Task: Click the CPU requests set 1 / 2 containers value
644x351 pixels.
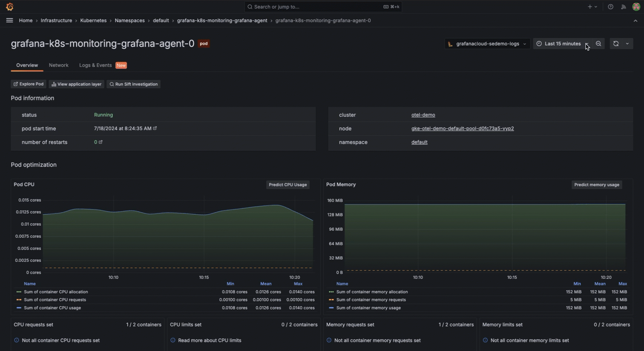Action: tap(144, 325)
